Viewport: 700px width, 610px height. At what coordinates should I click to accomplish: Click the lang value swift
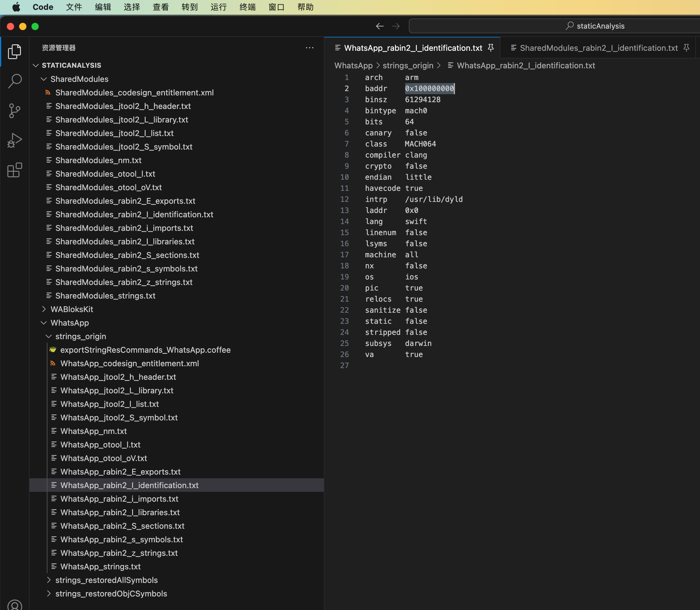click(x=416, y=221)
